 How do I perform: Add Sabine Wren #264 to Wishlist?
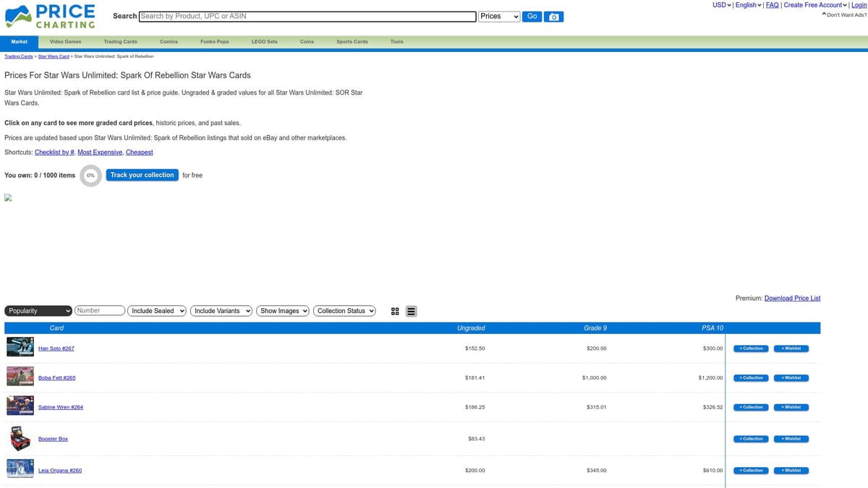791,407
